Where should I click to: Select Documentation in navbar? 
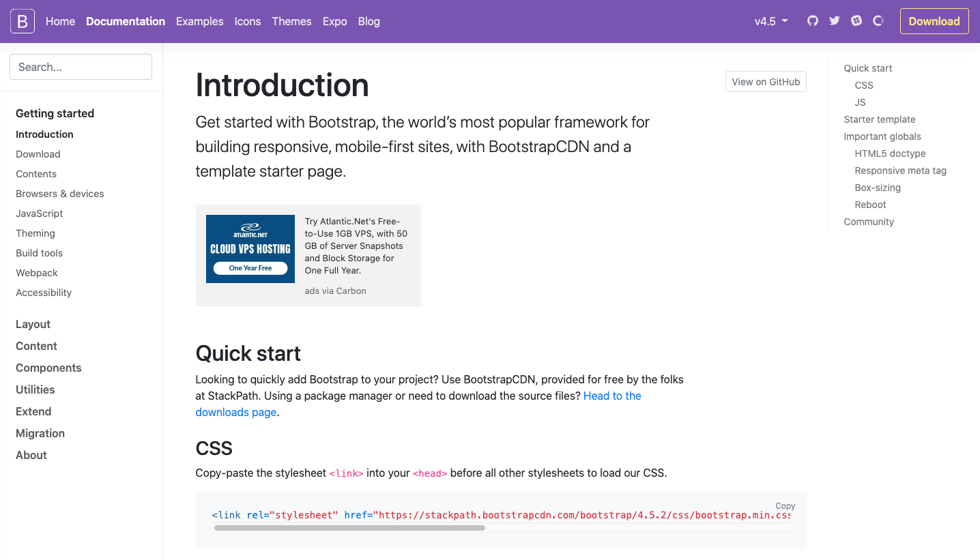(126, 21)
